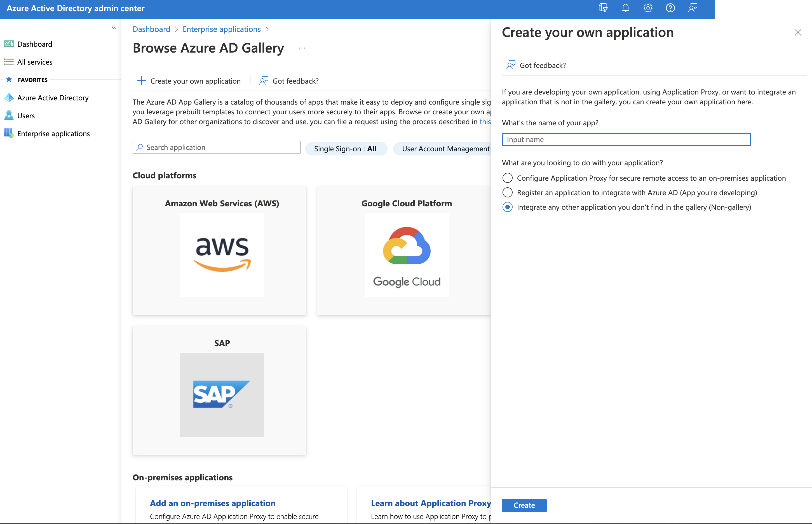Click the Enterprise applications grid icon

tap(9, 133)
